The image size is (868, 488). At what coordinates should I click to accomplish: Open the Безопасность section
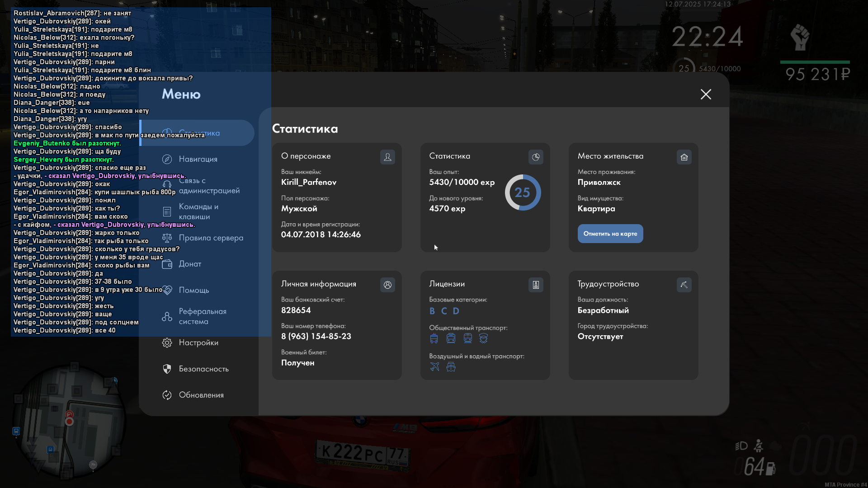point(197,369)
